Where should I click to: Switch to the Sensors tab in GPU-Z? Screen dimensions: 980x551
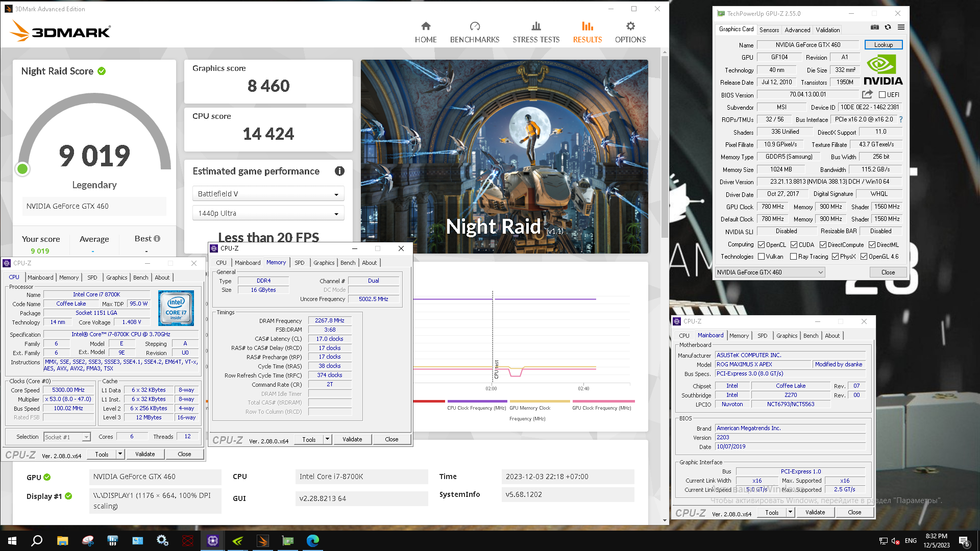769,30
